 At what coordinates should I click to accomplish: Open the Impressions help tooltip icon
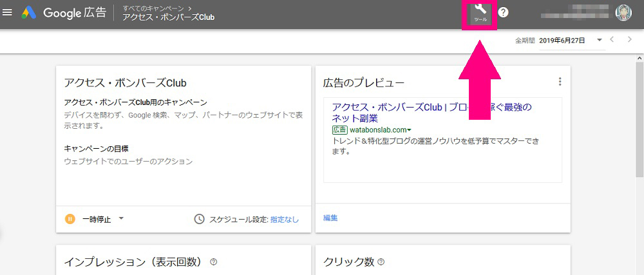[x=213, y=262]
